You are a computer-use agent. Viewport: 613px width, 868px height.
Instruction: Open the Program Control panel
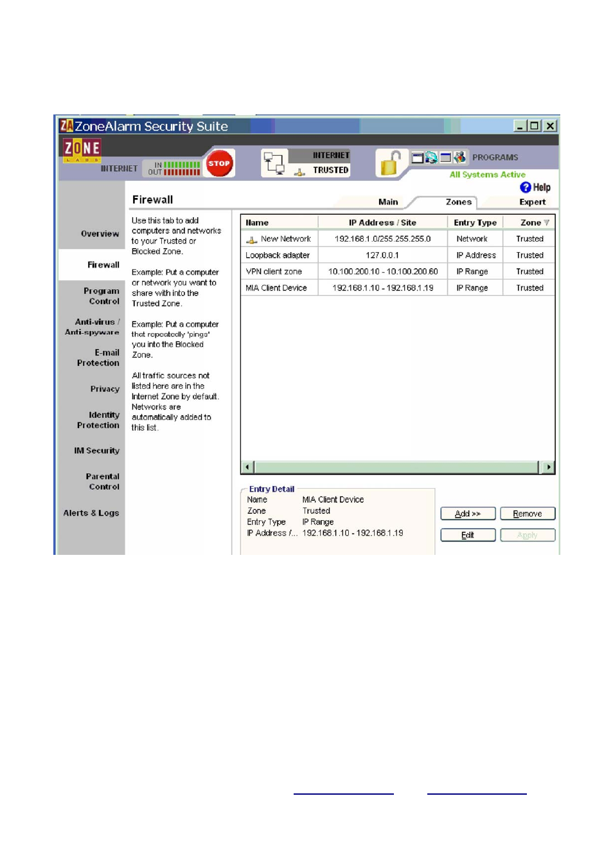point(102,296)
